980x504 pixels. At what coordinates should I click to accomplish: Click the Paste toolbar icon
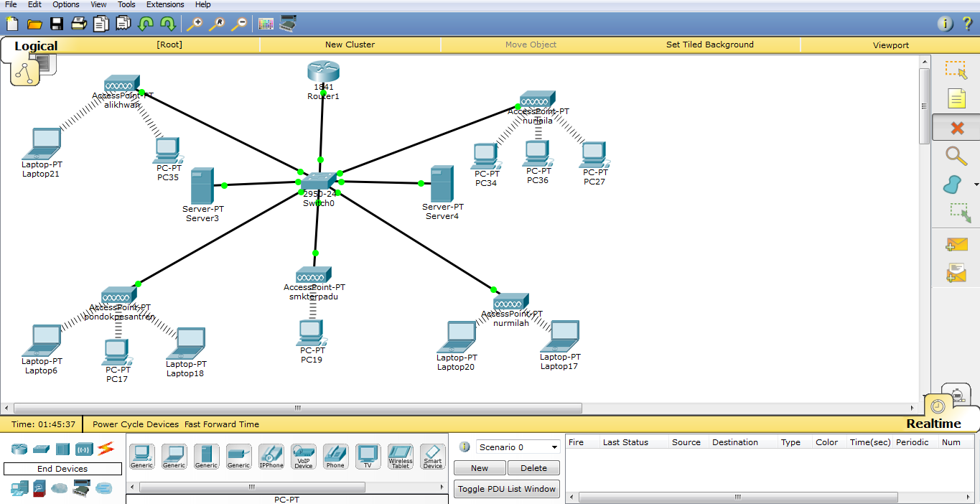pyautogui.click(x=123, y=24)
